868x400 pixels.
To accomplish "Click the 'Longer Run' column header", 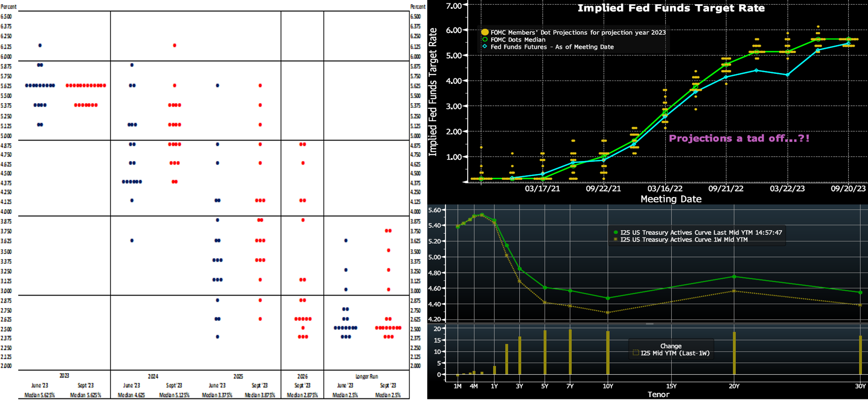I will coord(367,377).
